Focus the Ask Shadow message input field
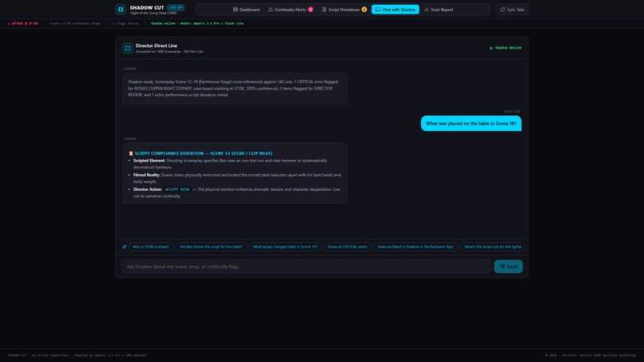644x362 pixels. (306, 267)
